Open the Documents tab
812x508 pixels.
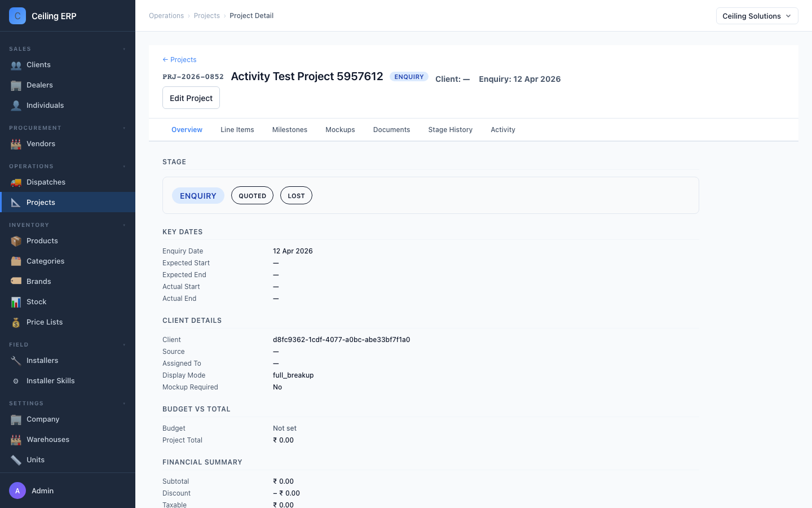[391, 130]
